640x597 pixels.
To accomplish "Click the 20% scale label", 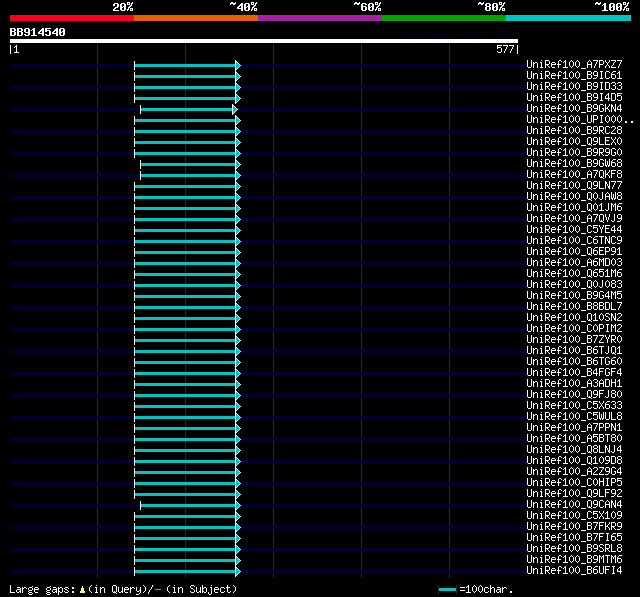I will pyautogui.click(x=123, y=7).
